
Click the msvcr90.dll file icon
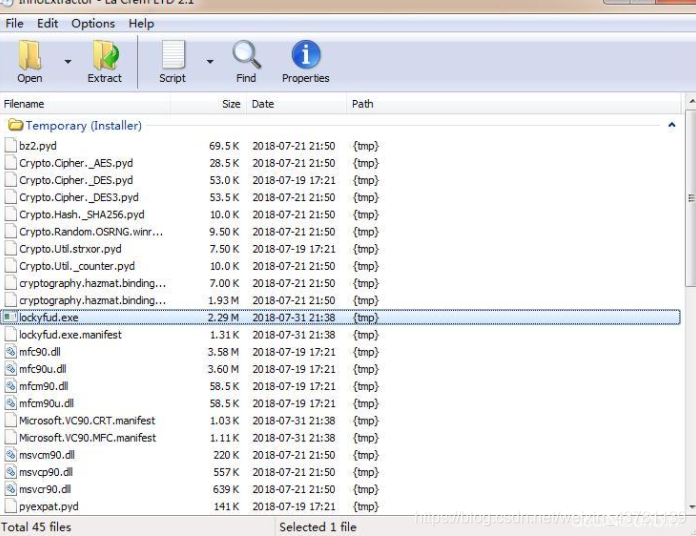11,489
